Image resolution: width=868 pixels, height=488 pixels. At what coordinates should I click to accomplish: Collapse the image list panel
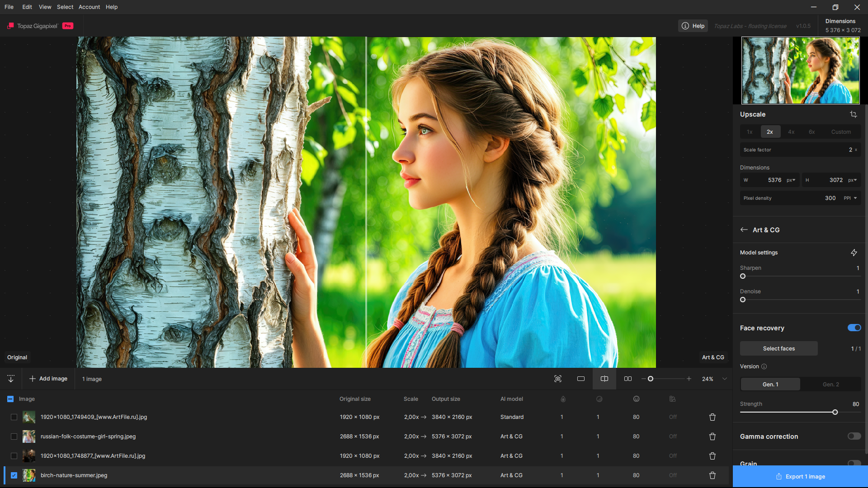tap(11, 379)
